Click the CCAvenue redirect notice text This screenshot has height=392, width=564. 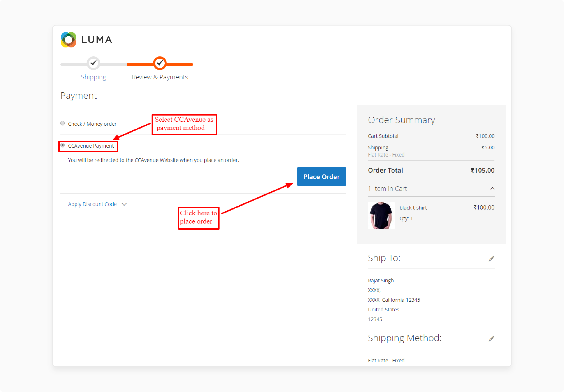154,160
